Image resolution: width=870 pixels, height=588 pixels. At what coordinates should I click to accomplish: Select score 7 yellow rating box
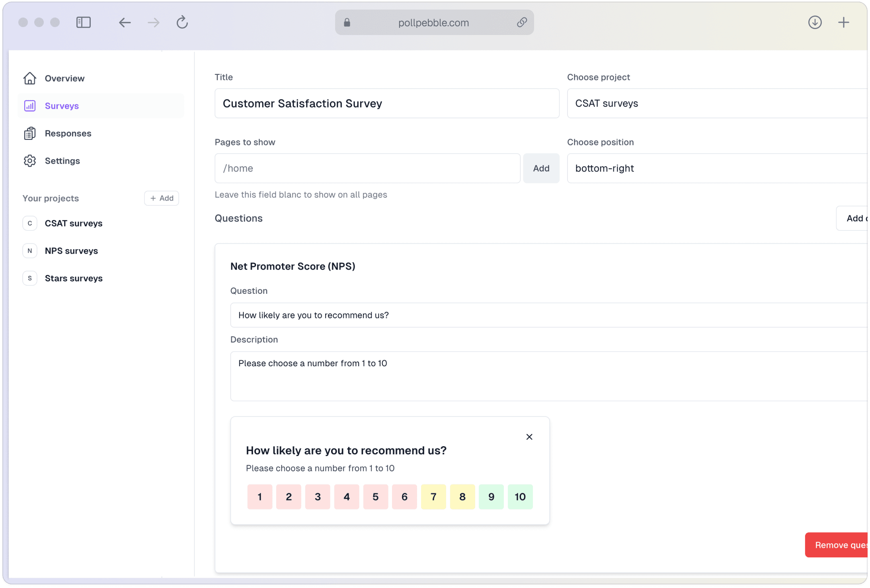tap(433, 496)
